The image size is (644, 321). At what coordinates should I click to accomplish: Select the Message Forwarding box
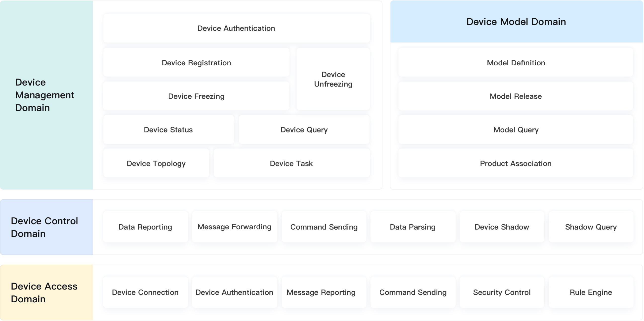click(234, 227)
